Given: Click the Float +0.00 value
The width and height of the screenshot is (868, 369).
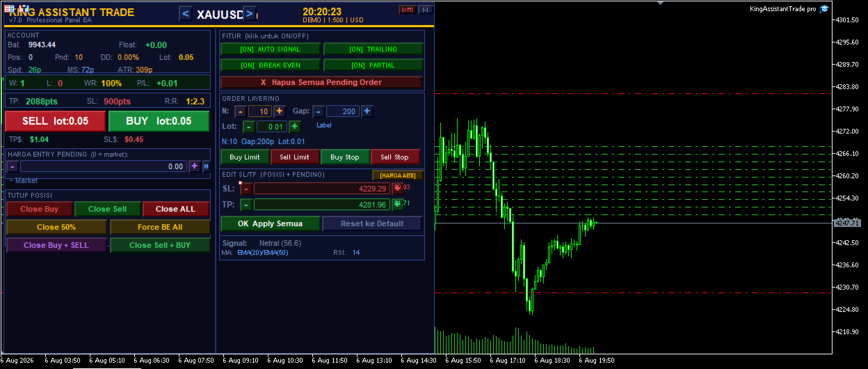Looking at the screenshot, I should pyautogui.click(x=156, y=45).
